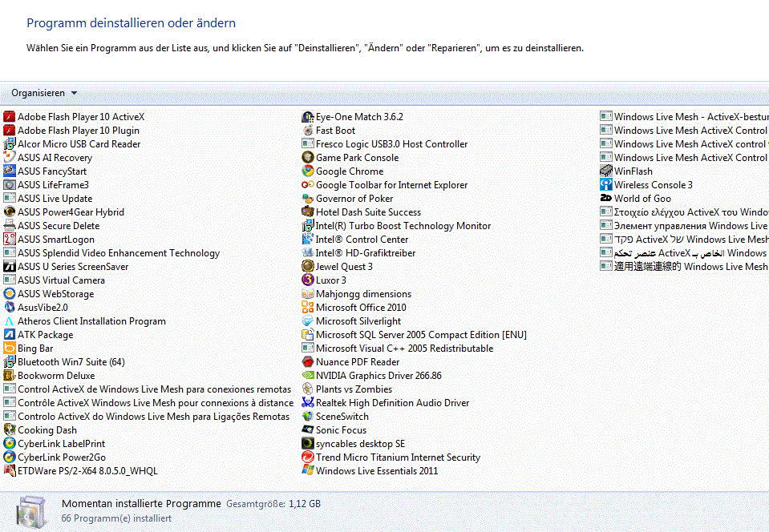Select ATK Package entry
This screenshot has height=532, width=769.
pyautogui.click(x=38, y=335)
